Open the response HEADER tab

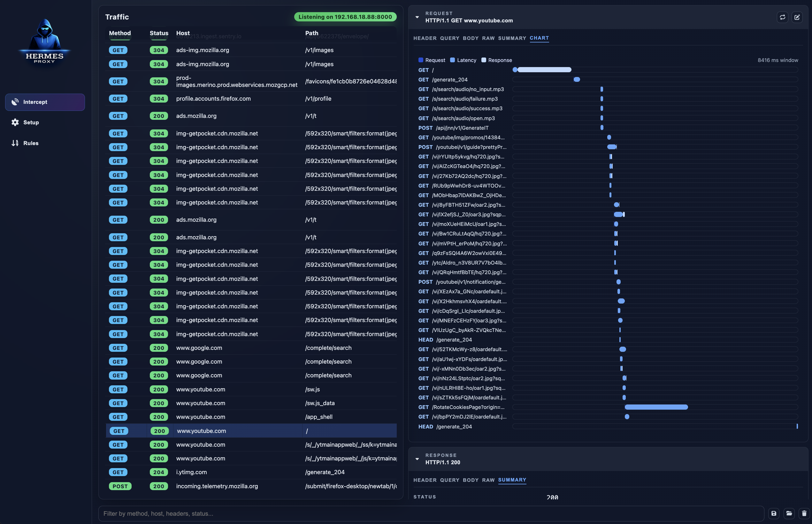(425, 480)
